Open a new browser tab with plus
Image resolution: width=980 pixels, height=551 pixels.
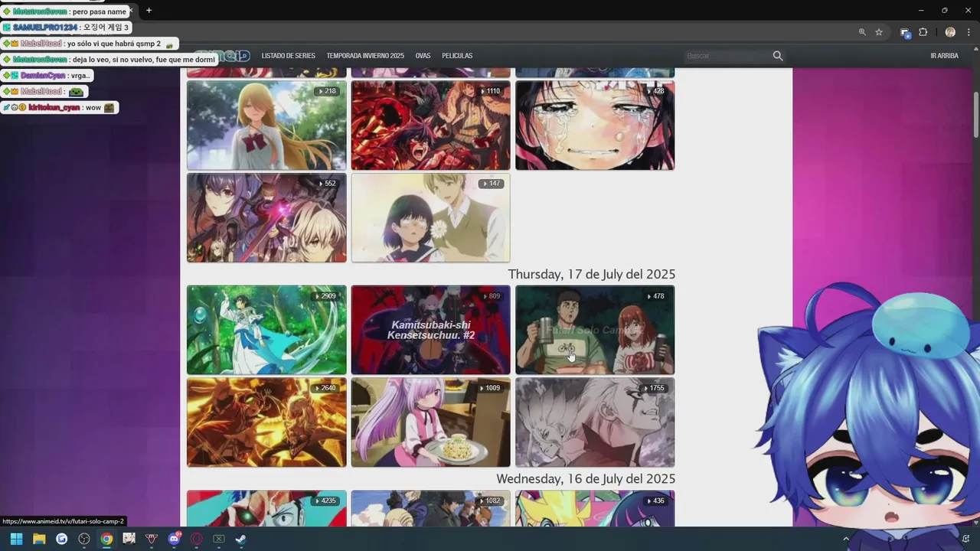coord(149,10)
